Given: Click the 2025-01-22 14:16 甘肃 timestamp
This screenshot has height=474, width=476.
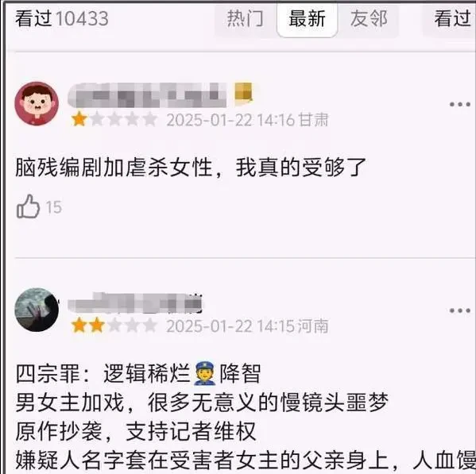Looking at the screenshot, I should (x=247, y=120).
